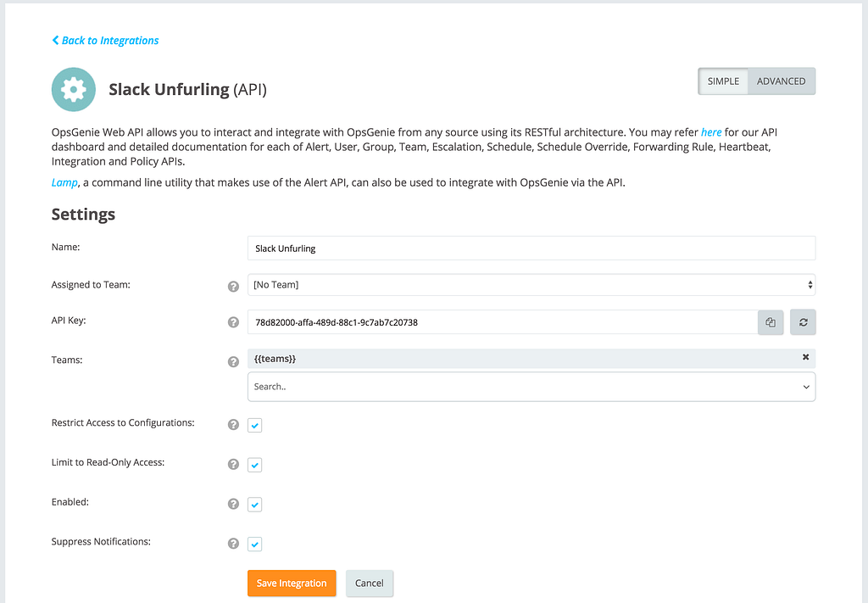The width and height of the screenshot is (868, 603).
Task: Click help icon for Restrict Access to Configurations
Action: (233, 424)
